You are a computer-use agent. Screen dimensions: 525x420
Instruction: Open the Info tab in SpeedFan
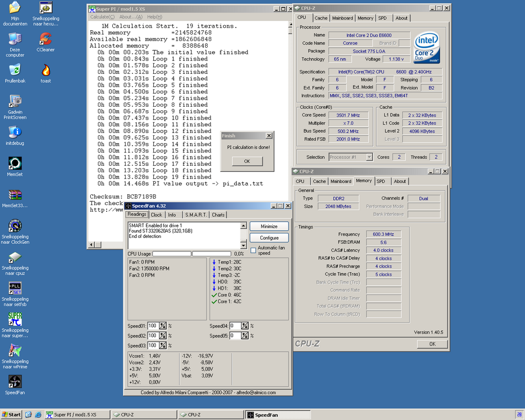click(172, 215)
